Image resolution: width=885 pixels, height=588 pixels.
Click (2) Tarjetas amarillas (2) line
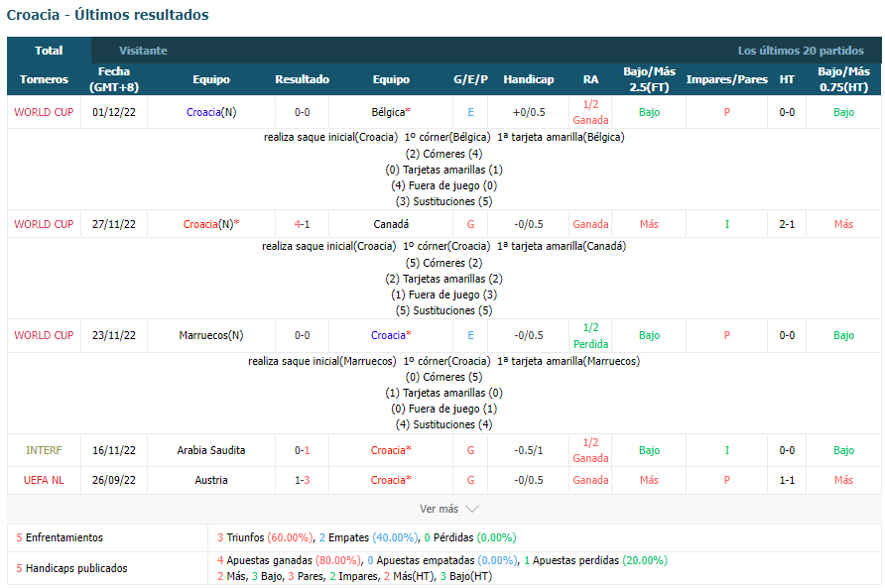point(443,279)
